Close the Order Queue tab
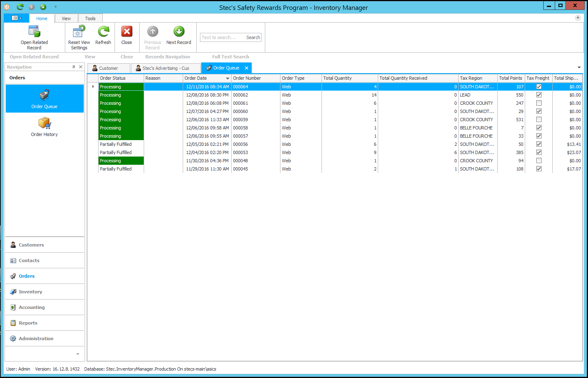This screenshot has width=588, height=378. coord(246,68)
